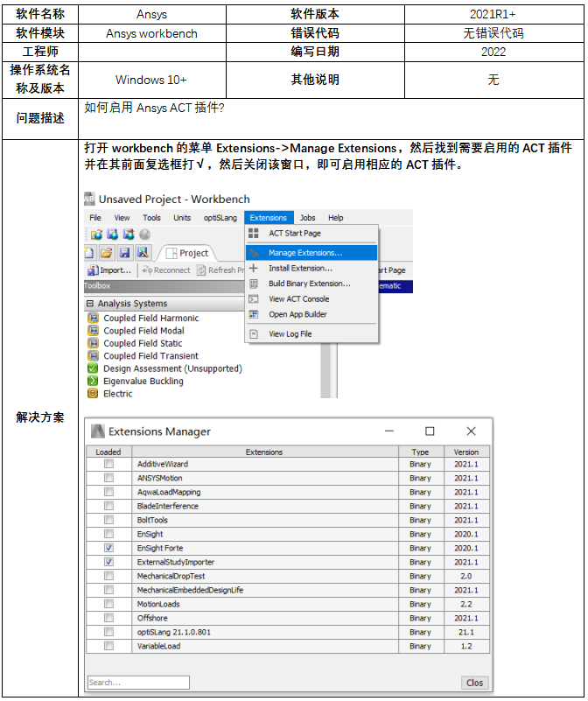Tick the VariableLoad loaded checkbox

click(108, 646)
